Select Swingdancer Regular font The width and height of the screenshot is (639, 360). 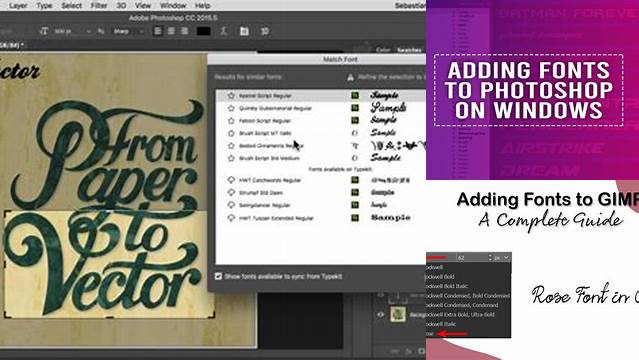coord(264,205)
